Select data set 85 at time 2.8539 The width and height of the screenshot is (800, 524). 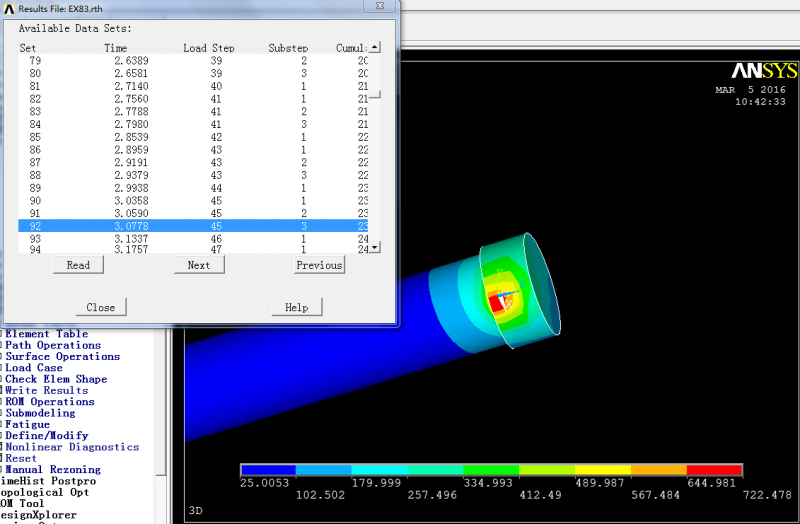193,137
